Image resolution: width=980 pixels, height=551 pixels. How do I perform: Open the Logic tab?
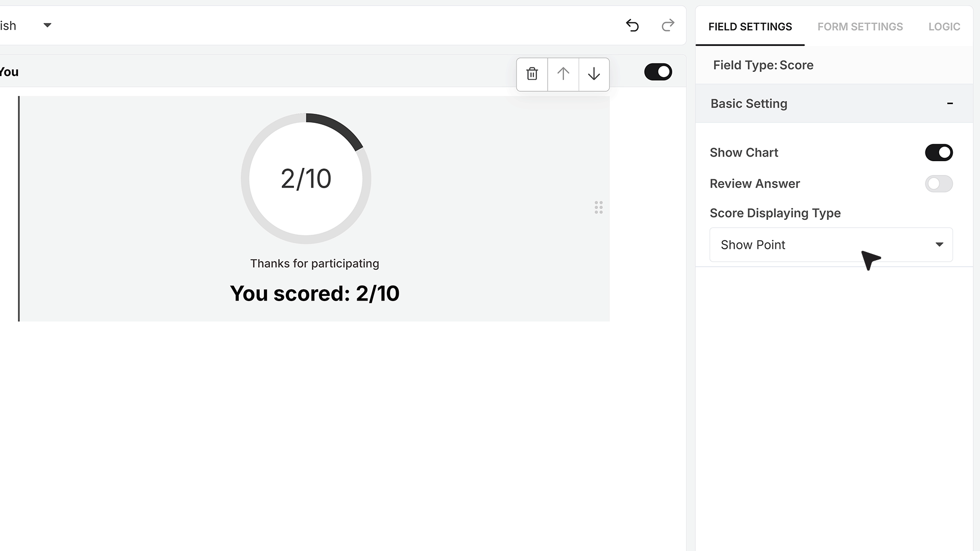point(944,27)
